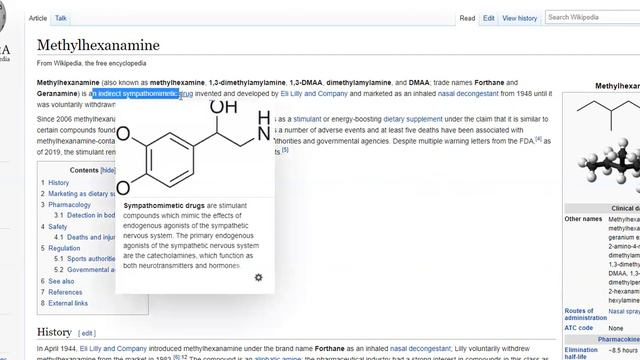Jump to External links section
The image size is (640, 360).
click(x=68, y=303)
